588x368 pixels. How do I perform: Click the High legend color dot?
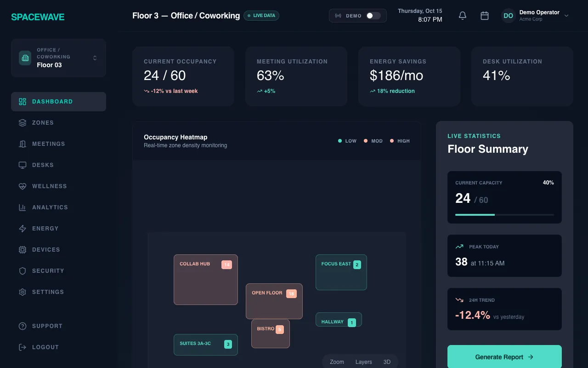click(x=392, y=141)
